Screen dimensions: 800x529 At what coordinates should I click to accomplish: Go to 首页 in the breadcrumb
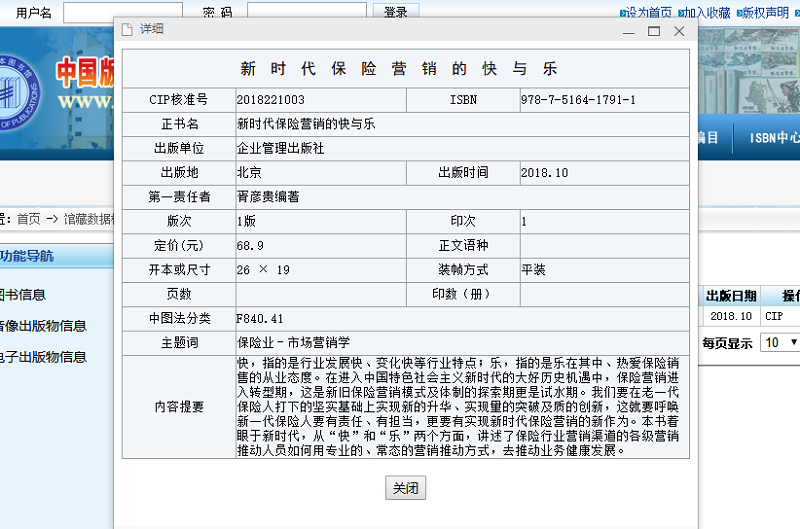pos(28,218)
